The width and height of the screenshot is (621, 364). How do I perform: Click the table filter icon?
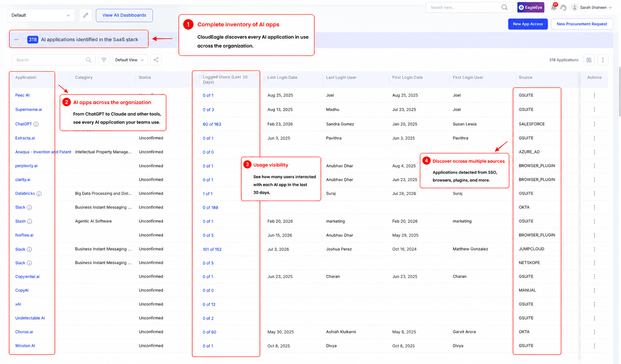click(104, 60)
